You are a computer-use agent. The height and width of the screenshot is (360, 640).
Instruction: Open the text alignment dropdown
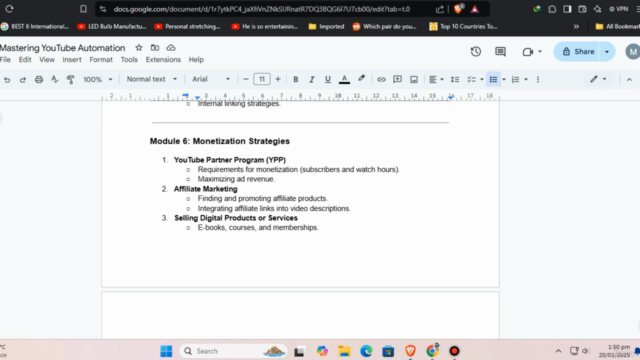436,80
